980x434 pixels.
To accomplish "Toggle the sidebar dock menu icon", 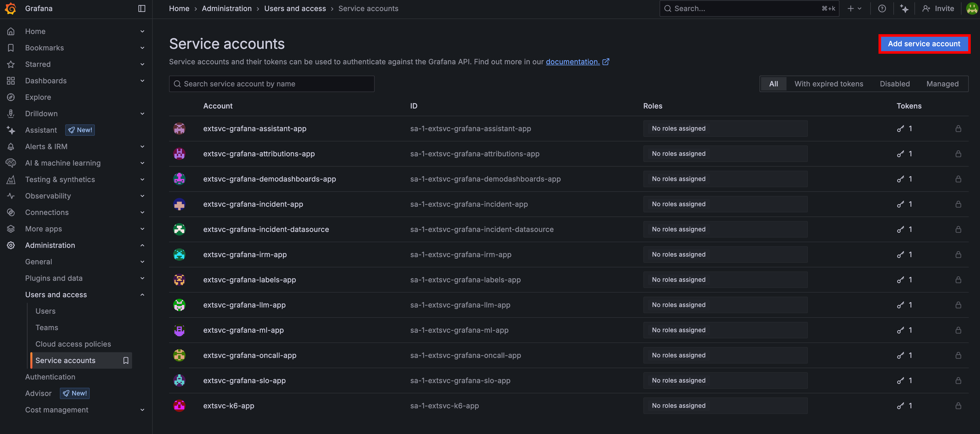I will pyautogui.click(x=142, y=8).
